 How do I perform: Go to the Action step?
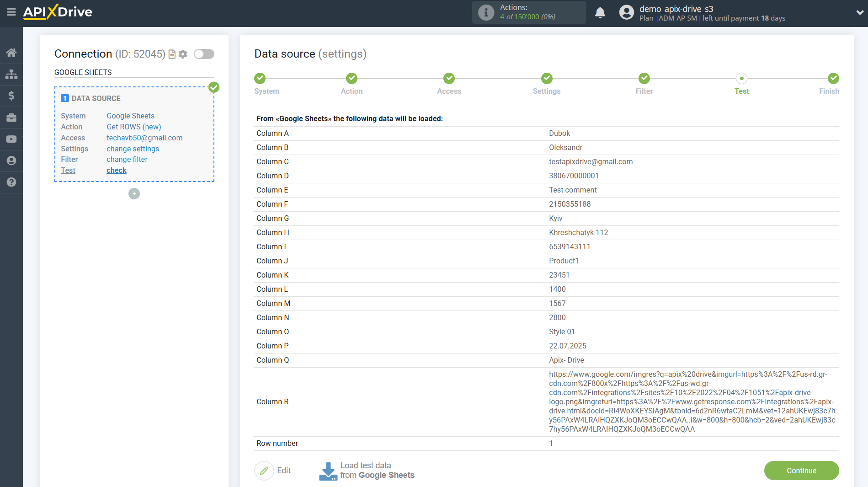tap(351, 78)
